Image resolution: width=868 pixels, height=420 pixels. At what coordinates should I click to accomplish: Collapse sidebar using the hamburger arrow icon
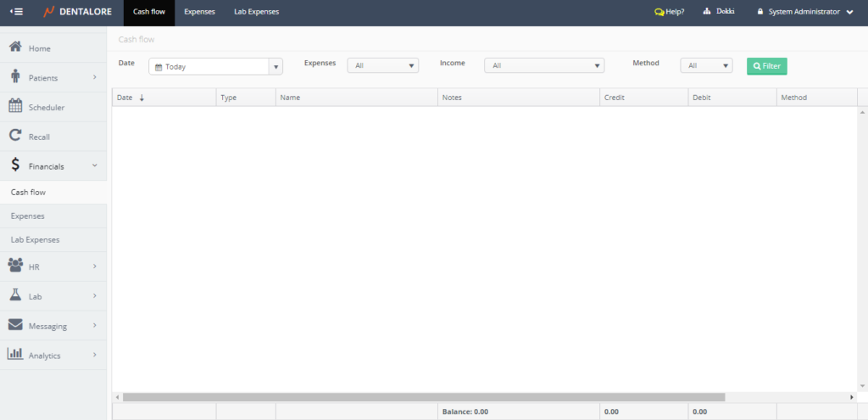16,12
